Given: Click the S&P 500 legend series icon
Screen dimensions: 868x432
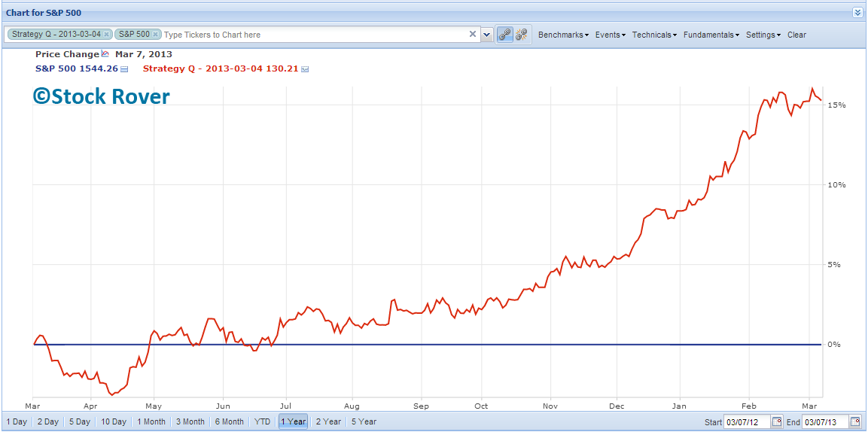Looking at the screenshot, I should click(x=124, y=69).
